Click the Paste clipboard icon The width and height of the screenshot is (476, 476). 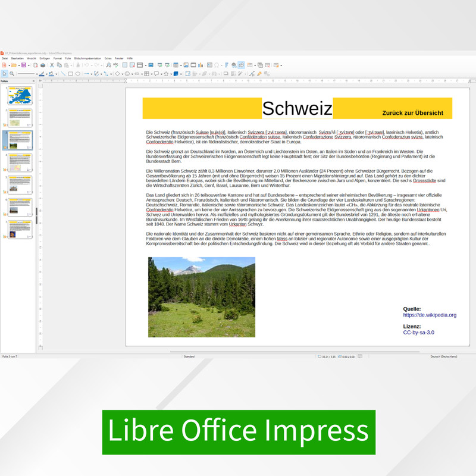point(67,65)
